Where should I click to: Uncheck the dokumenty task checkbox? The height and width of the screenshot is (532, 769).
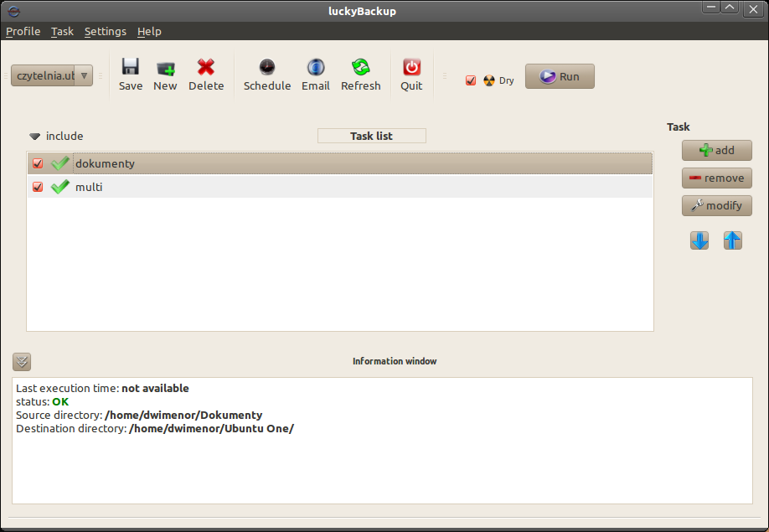click(38, 163)
